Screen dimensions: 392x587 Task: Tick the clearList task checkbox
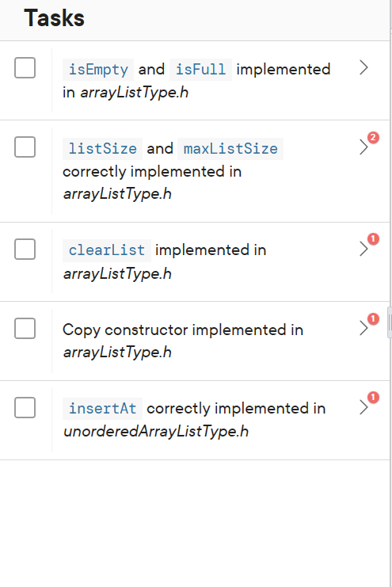coord(25,249)
